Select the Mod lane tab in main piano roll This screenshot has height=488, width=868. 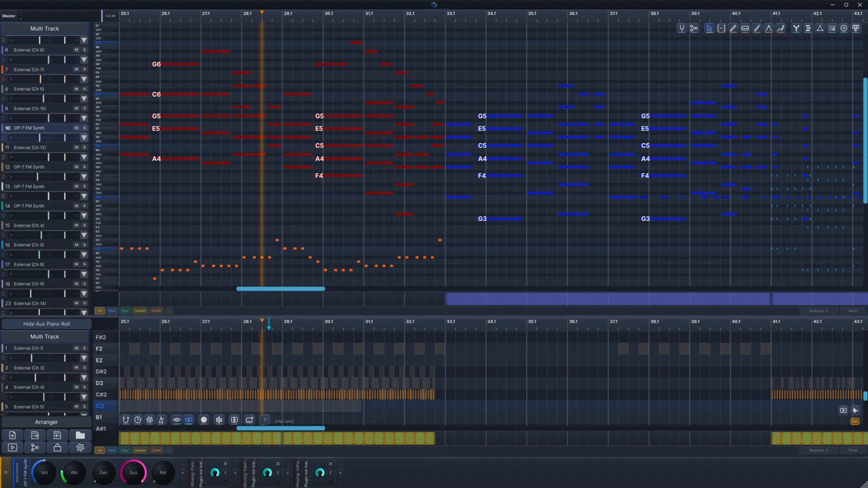click(x=112, y=311)
